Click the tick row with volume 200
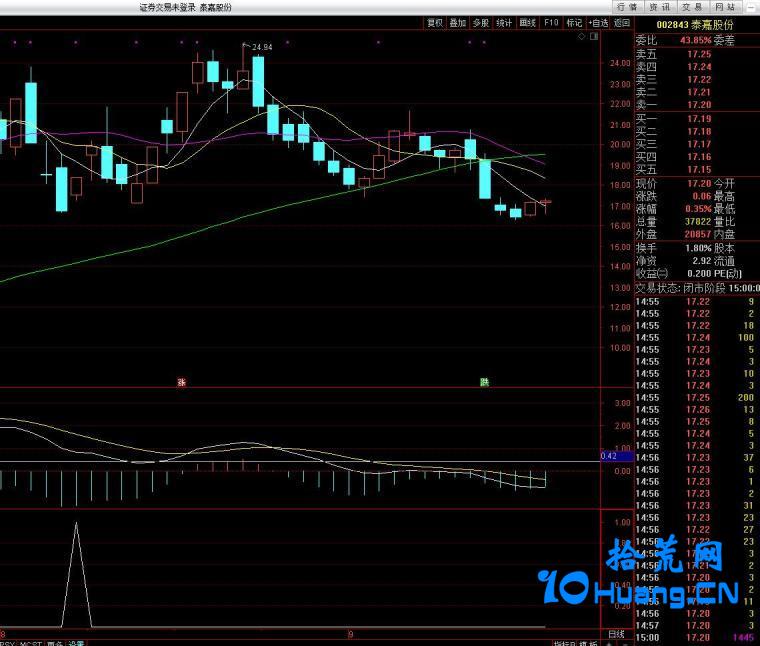Image resolution: width=760 pixels, height=646 pixels. click(696, 397)
